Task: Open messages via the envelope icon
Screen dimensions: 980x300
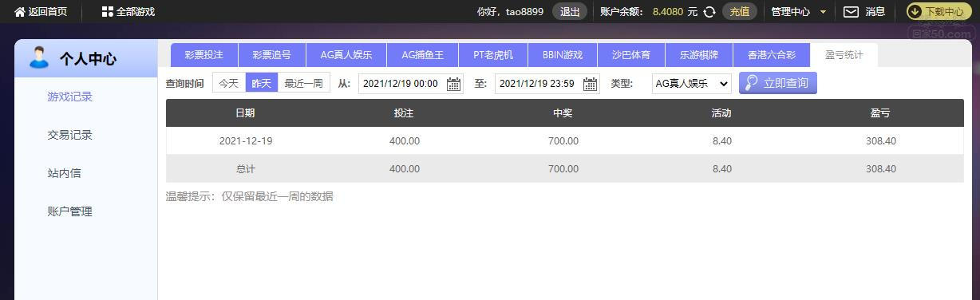Action: [851, 12]
